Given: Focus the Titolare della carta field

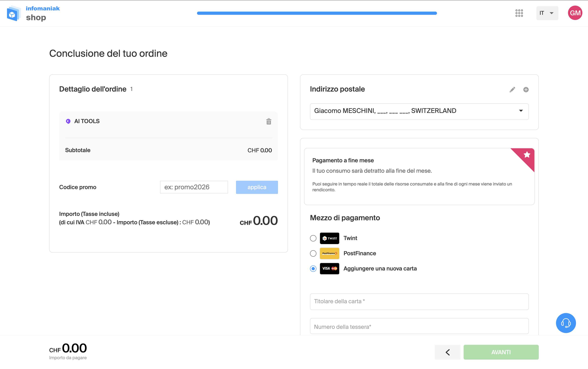Looking at the screenshot, I should [x=419, y=302].
